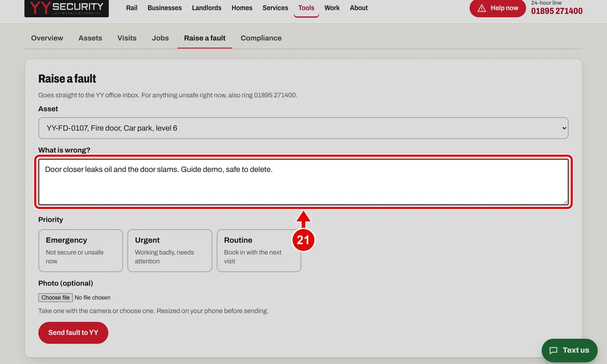The width and height of the screenshot is (607, 364).
Task: Switch to the Jobs tab
Action: 160,38
